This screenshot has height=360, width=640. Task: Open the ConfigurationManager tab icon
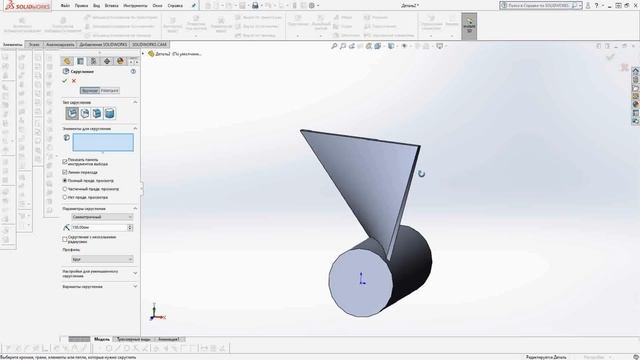click(x=93, y=61)
